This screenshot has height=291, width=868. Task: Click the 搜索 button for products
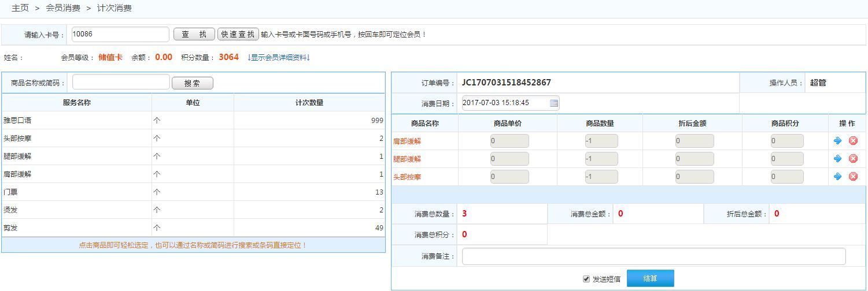point(192,83)
